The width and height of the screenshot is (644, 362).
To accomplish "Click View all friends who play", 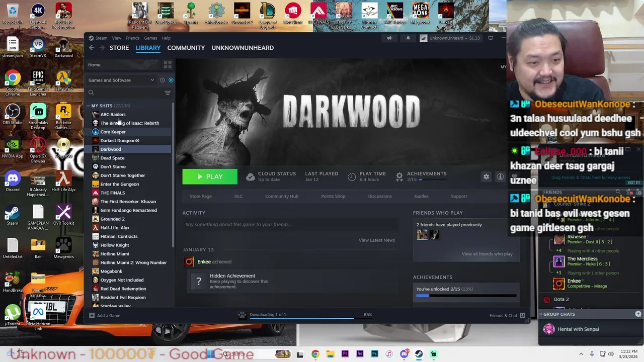I will click(x=487, y=254).
